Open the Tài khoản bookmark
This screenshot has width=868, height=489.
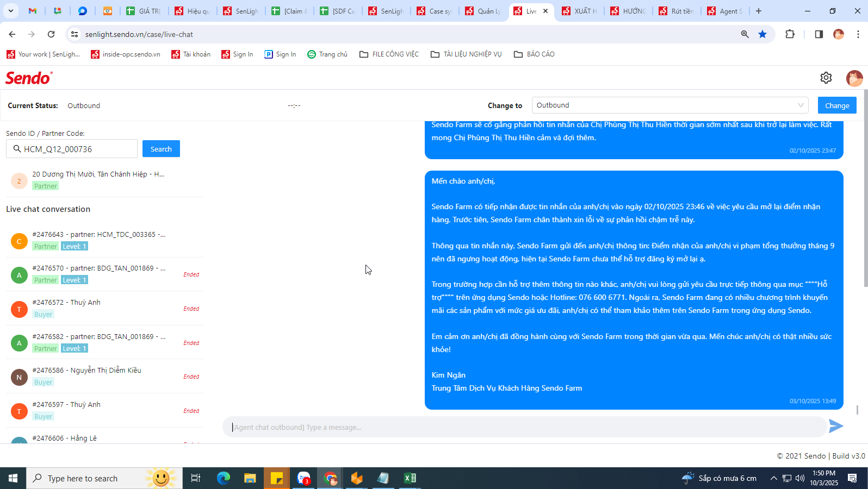pos(191,54)
